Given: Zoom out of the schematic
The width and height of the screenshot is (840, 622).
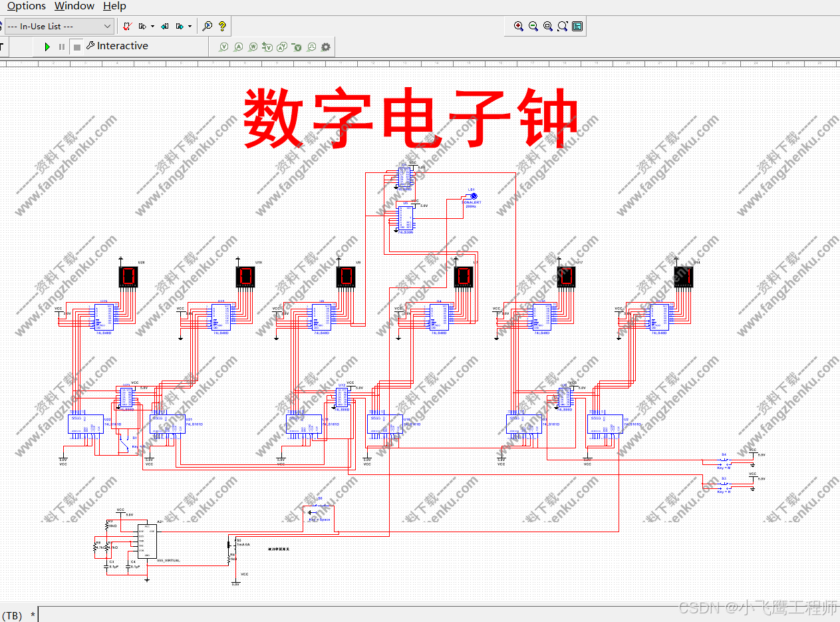Looking at the screenshot, I should coord(533,26).
